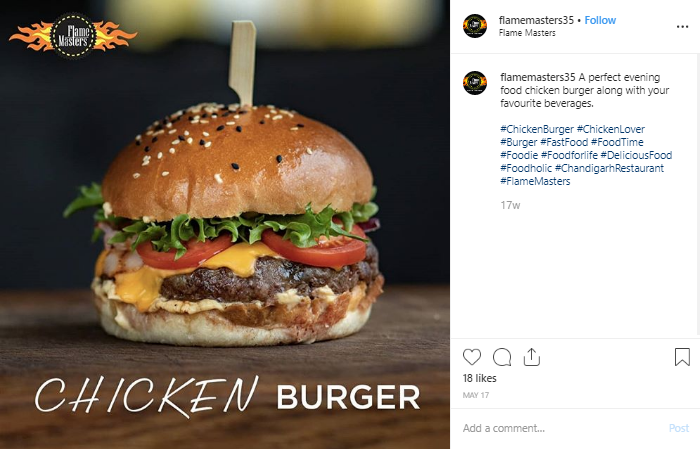Open the #ChickenLover hashtag

tap(611, 129)
